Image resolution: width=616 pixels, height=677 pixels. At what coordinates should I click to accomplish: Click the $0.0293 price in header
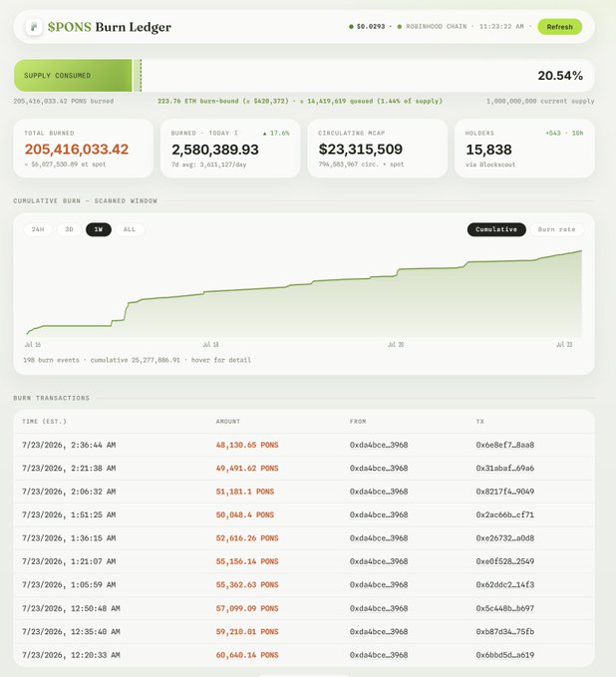(x=371, y=27)
